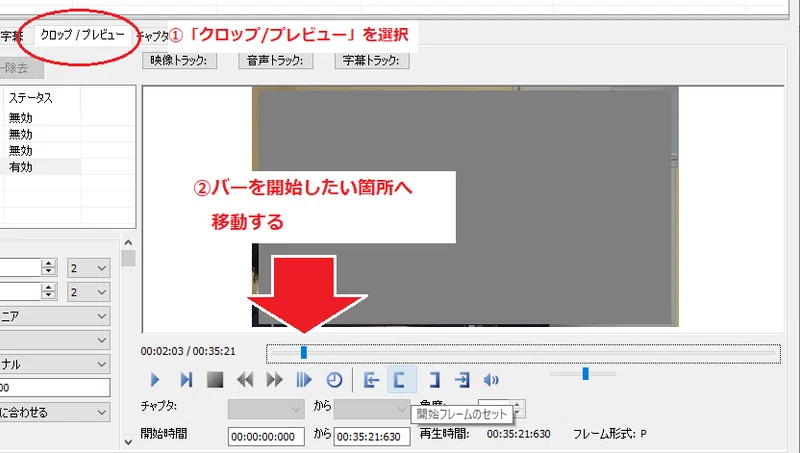
Task: Open the ナル dropdown
Action: pyautogui.click(x=55, y=364)
